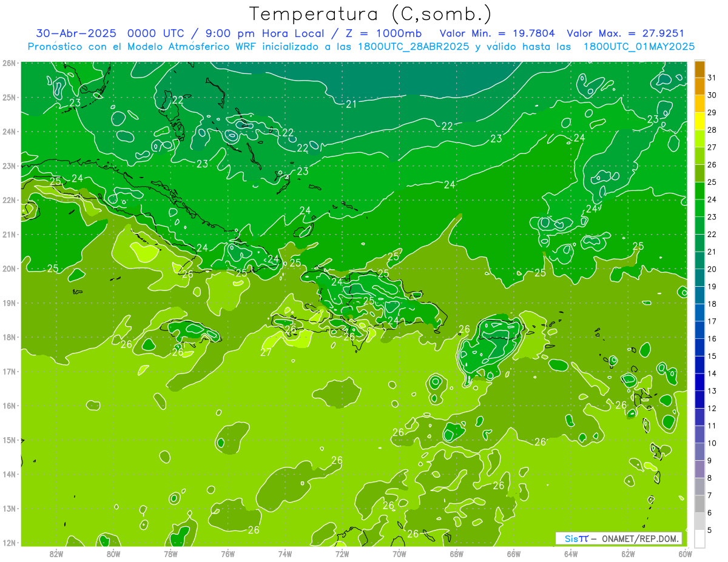
Task: Click the latitude axis label 16N
Action: coord(8,406)
